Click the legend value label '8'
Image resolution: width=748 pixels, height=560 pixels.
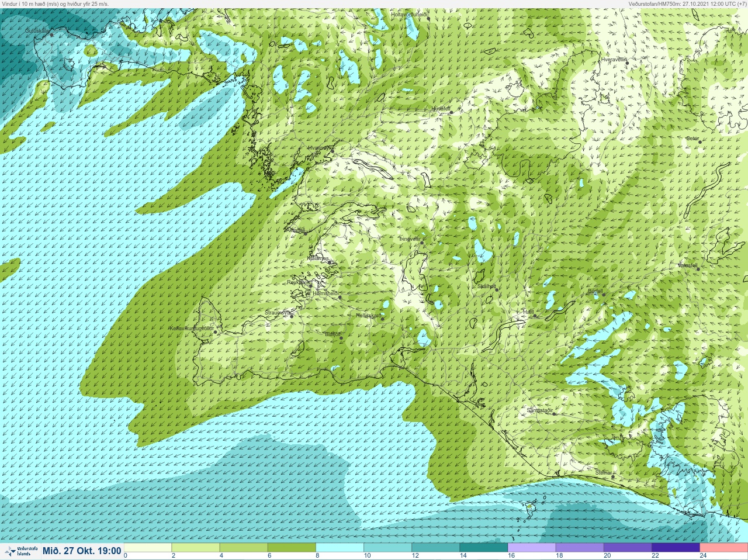coord(317,555)
